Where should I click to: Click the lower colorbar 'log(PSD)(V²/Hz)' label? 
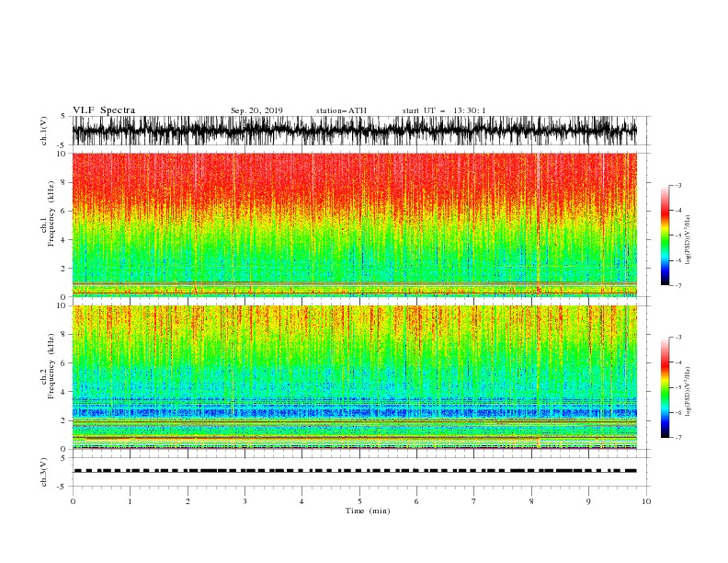click(688, 391)
